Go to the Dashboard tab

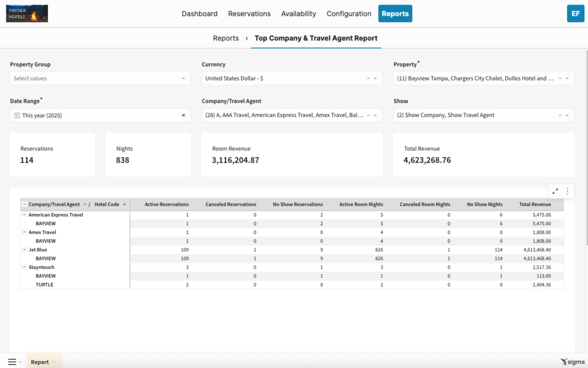[x=199, y=13]
